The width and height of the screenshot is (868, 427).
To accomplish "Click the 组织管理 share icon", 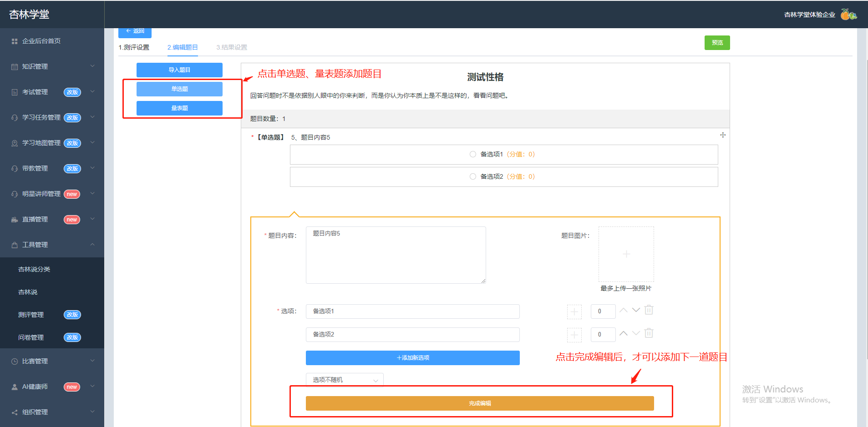I will click(x=15, y=412).
